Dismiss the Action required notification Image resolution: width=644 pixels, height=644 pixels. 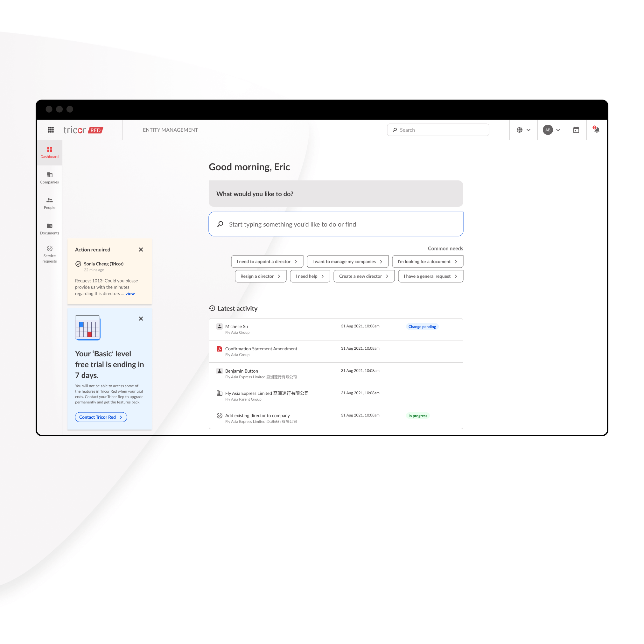[141, 249]
